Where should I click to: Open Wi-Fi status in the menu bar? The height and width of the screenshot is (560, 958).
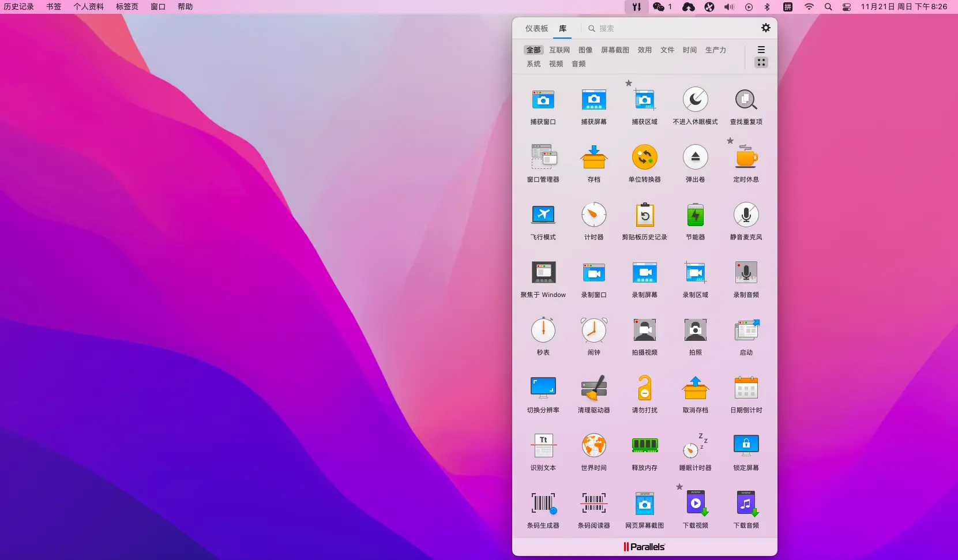coord(809,7)
